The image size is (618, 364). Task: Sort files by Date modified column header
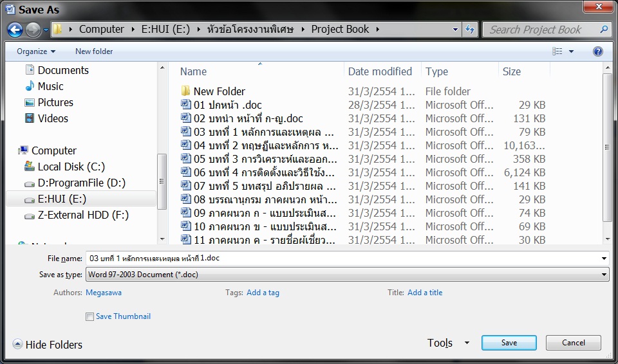click(380, 71)
